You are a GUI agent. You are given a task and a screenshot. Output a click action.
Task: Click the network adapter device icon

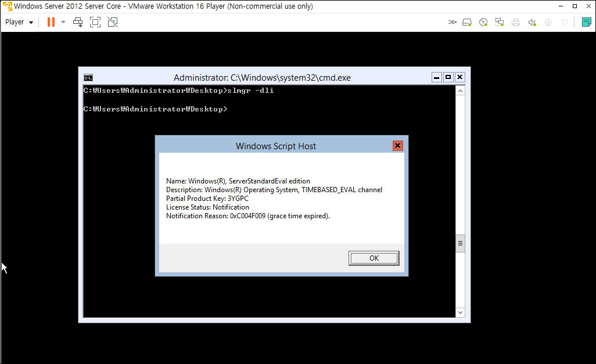[x=500, y=23]
